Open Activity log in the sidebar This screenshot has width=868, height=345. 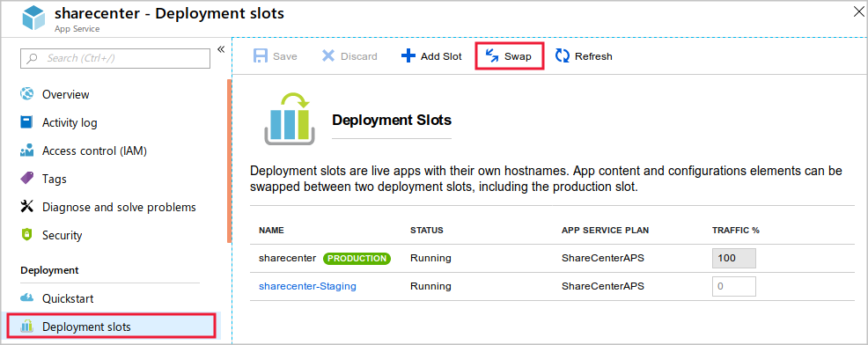point(70,122)
